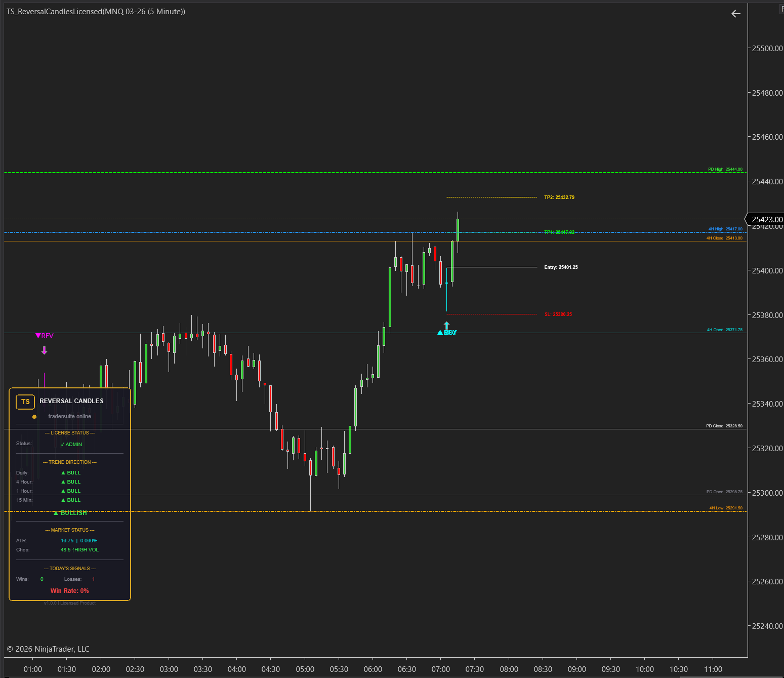784x678 pixels.
Task: Click the 25360.00 price axis label
Action: 767,360
